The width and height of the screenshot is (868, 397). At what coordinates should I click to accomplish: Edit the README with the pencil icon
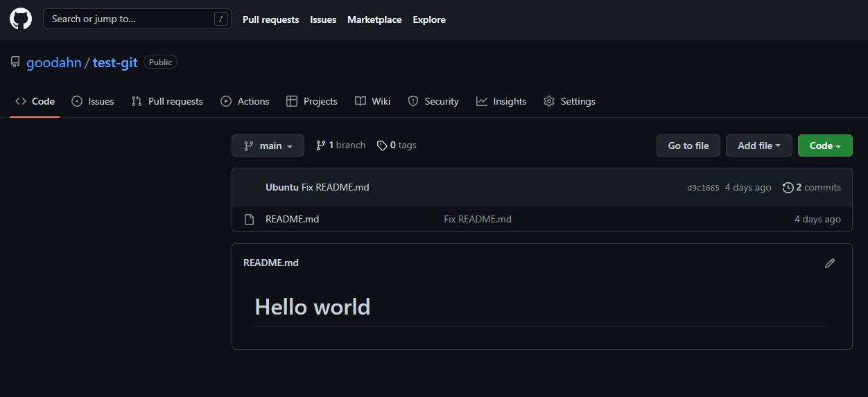coord(830,263)
